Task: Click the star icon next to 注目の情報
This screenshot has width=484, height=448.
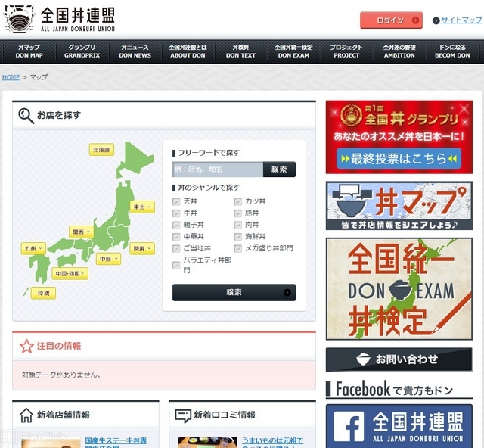Action: click(x=26, y=346)
